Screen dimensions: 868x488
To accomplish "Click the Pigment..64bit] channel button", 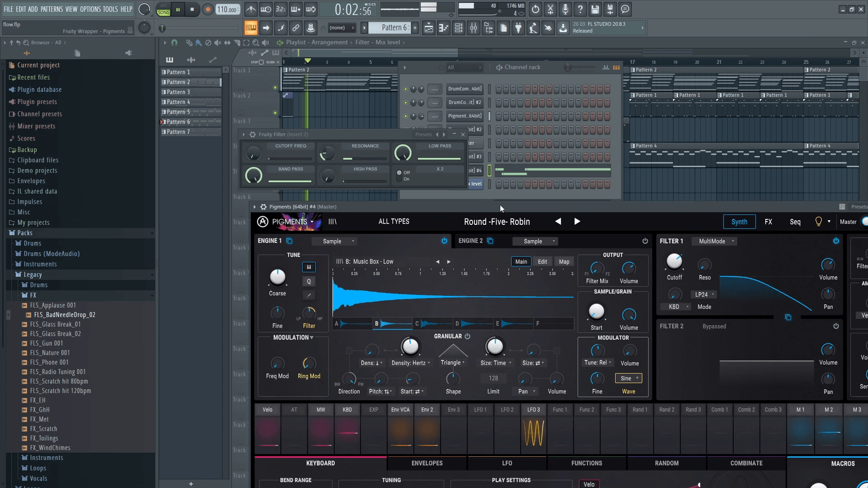I will [x=465, y=116].
